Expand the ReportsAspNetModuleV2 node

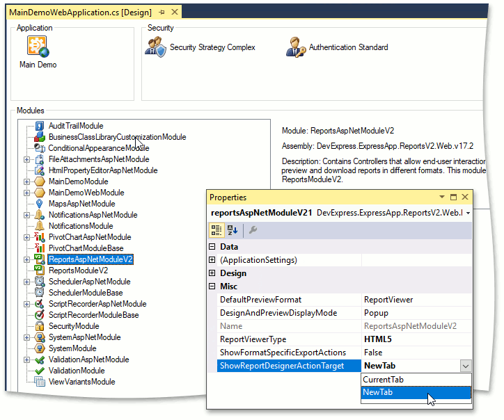(26, 260)
